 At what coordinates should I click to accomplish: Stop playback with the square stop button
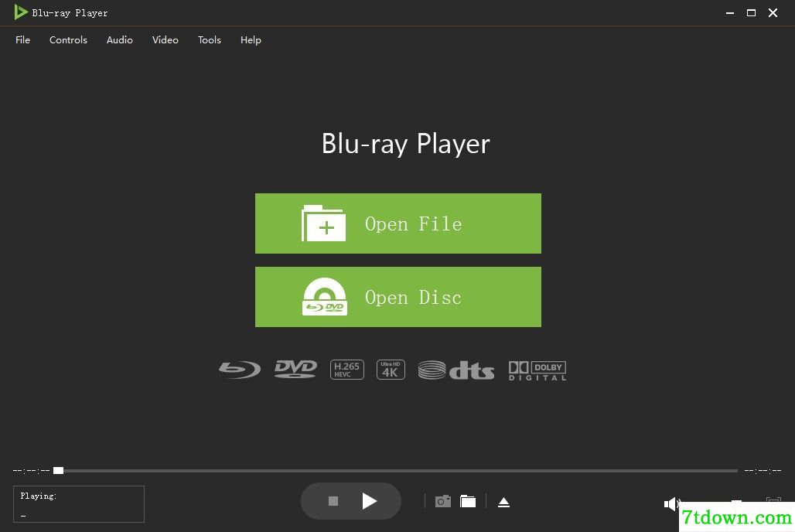click(333, 501)
